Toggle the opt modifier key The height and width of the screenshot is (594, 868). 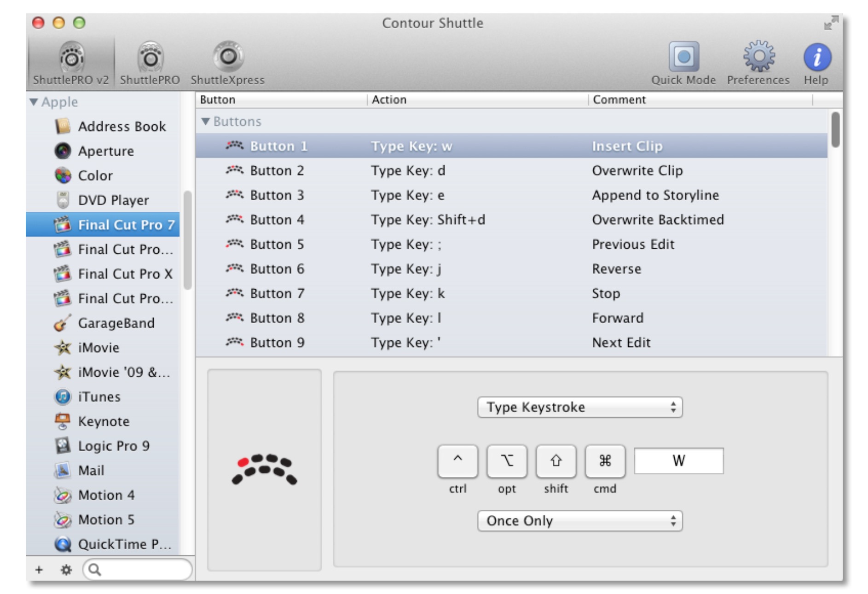[x=507, y=461]
